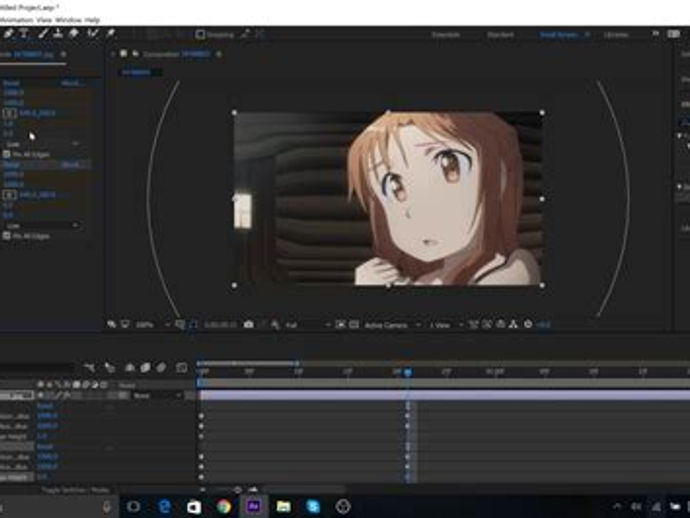The width and height of the screenshot is (690, 518).
Task: Open the Show Channel button
Action: tap(275, 325)
